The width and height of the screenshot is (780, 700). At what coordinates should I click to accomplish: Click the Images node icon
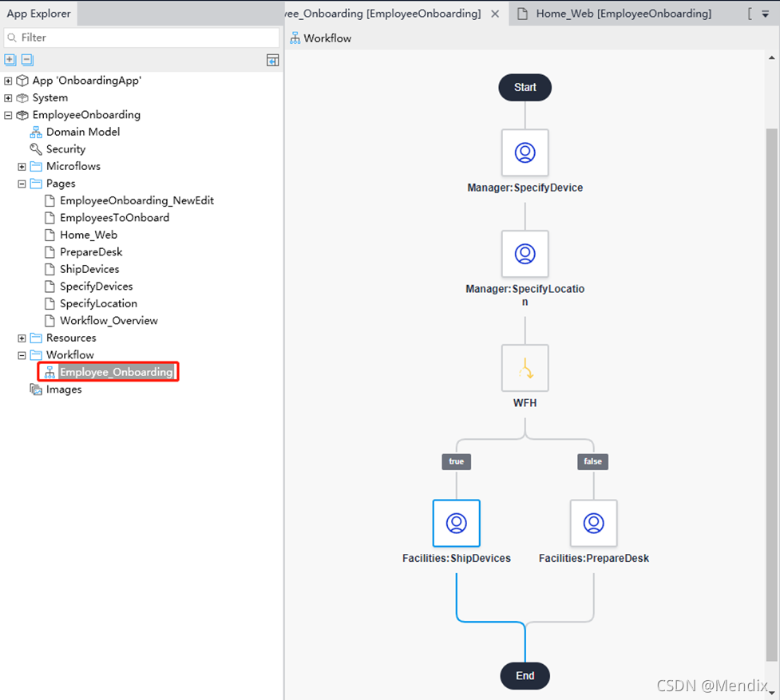tap(35, 389)
